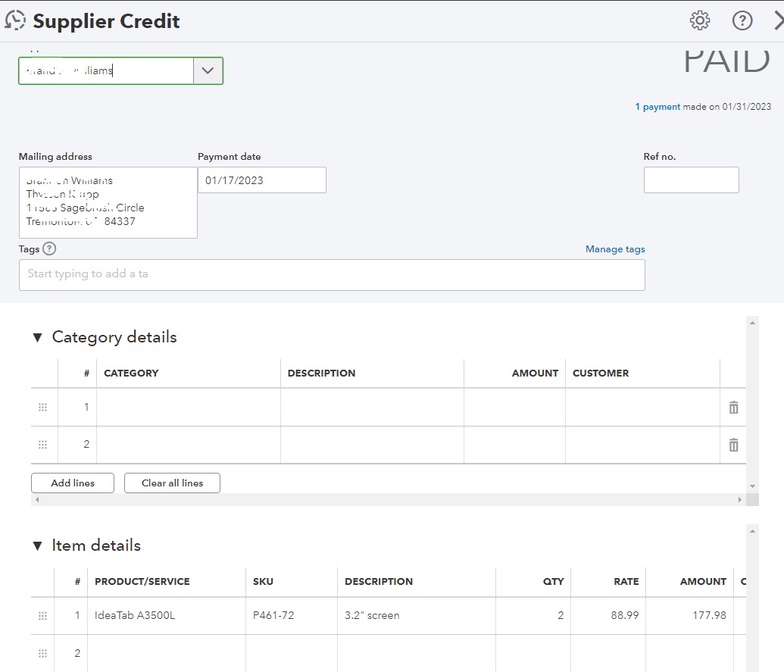Click the Add lines button
Viewport: 784px width, 672px height.
[x=73, y=483]
